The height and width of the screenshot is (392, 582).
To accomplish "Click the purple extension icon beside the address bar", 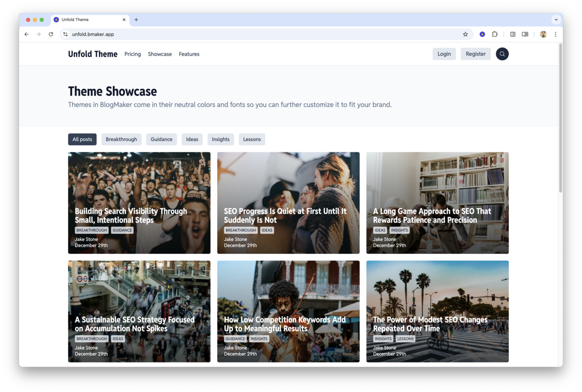I will (482, 34).
